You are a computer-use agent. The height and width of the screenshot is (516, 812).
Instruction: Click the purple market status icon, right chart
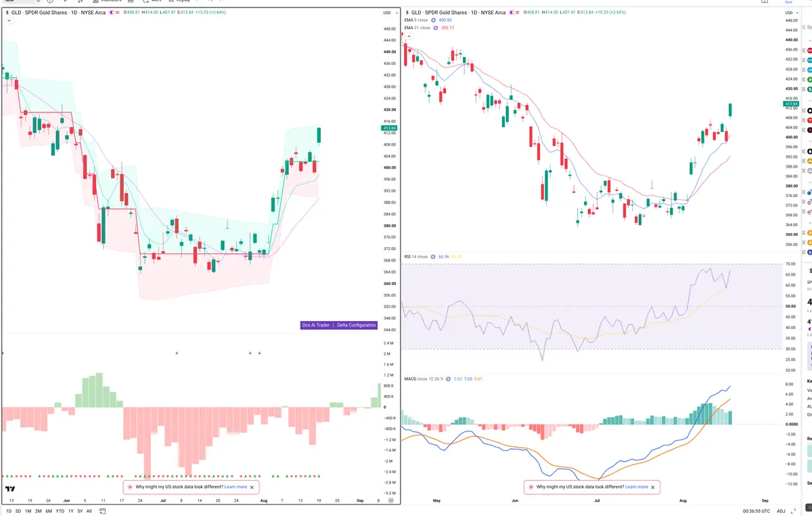pos(512,12)
